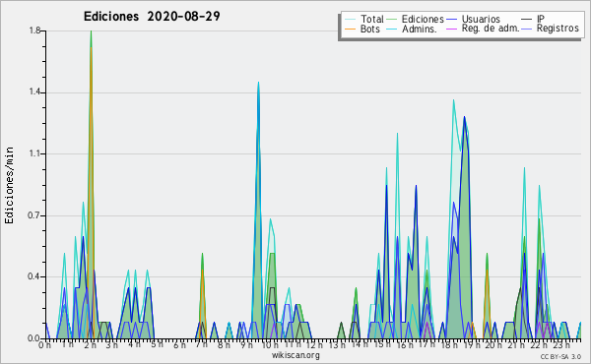Image resolution: width=591 pixels, height=364 pixels.
Task: Click the 19 h marker on time axis
Action: (471, 345)
